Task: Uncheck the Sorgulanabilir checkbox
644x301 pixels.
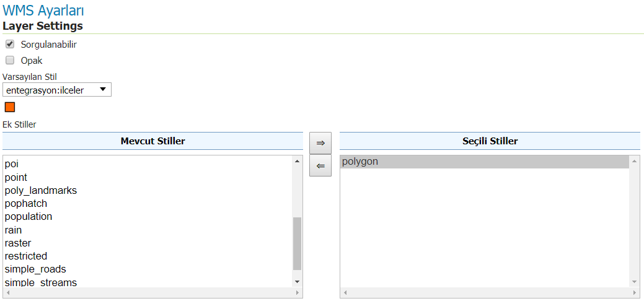Action: click(x=10, y=44)
